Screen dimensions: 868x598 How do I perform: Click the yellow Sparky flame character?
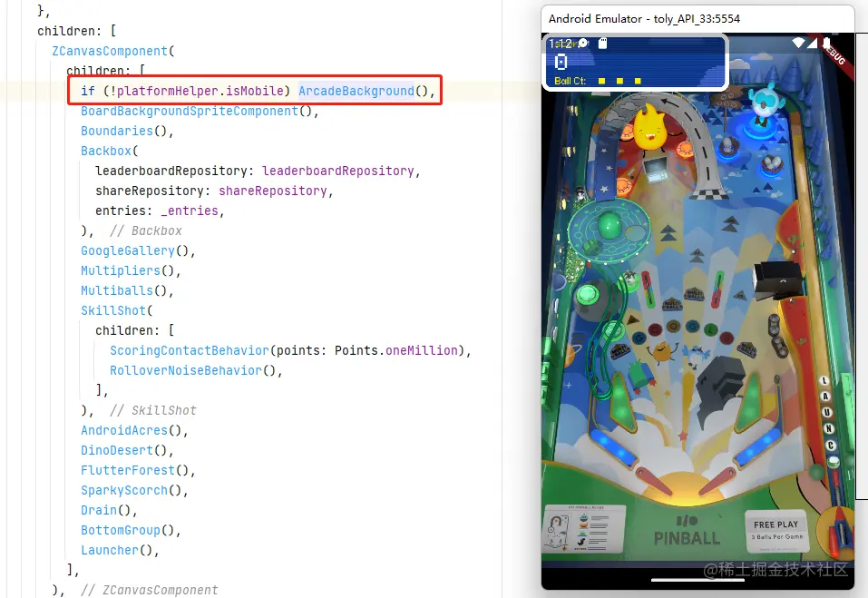click(x=650, y=128)
